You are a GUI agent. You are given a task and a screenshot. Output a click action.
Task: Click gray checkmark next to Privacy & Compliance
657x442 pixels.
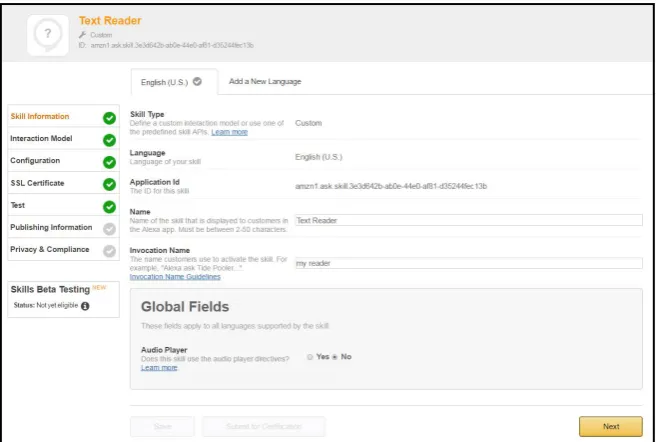pyautogui.click(x=109, y=251)
